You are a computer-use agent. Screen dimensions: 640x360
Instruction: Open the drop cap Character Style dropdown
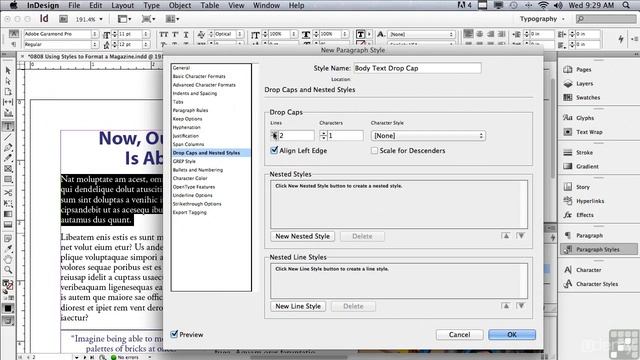[428, 136]
